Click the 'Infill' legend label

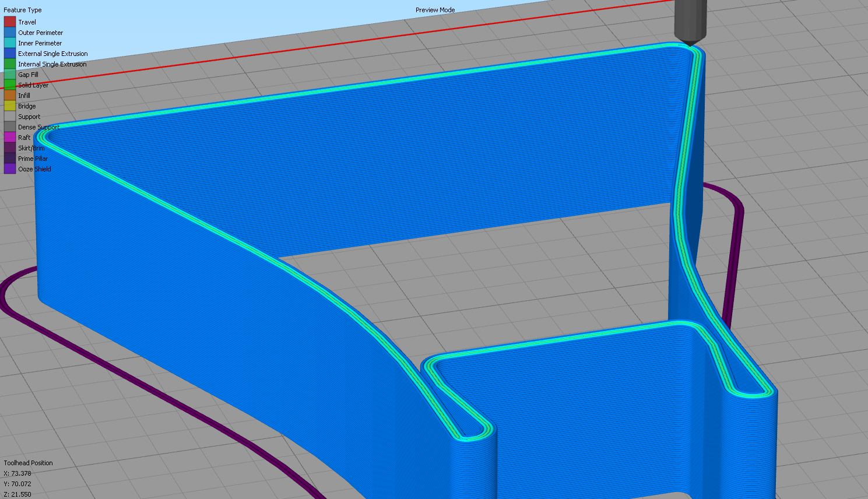click(x=24, y=96)
